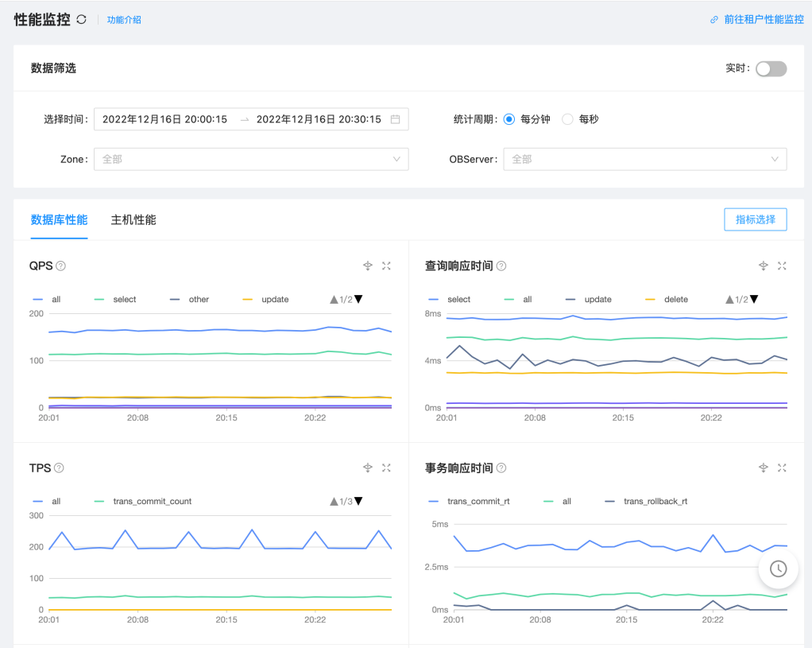Toggle the 'update' legend in the QPS chart
This screenshot has height=648, width=812.
(x=265, y=300)
